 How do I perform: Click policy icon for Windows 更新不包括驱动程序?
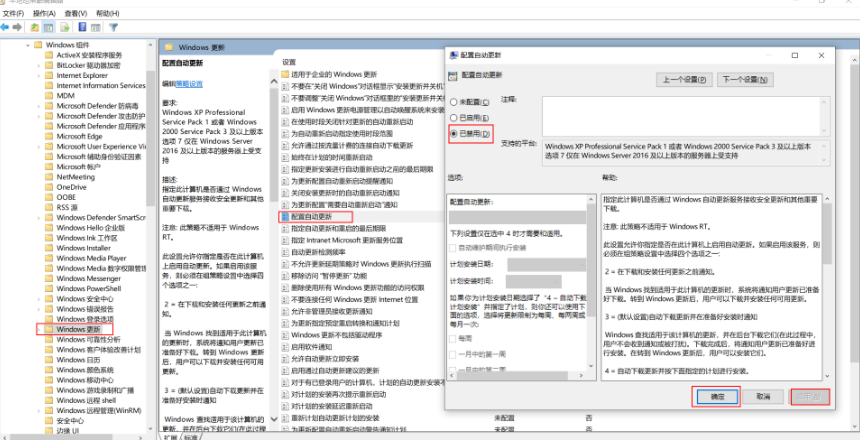285,335
